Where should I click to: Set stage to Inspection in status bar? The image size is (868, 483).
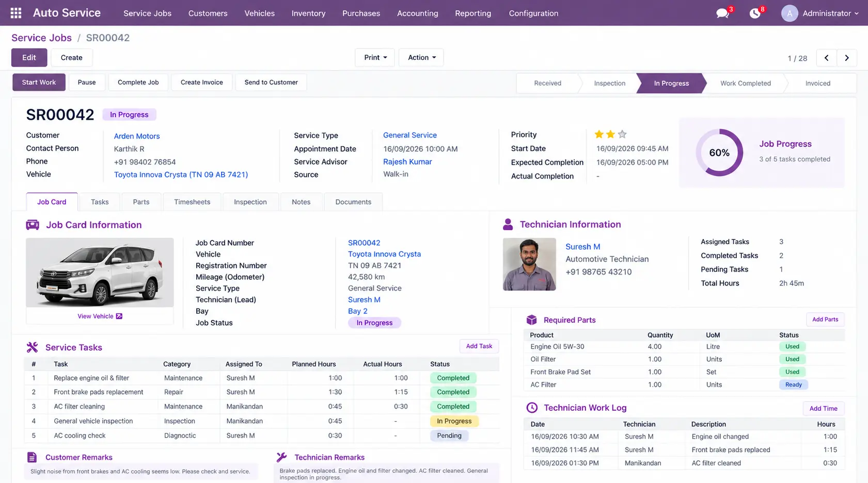609,83
